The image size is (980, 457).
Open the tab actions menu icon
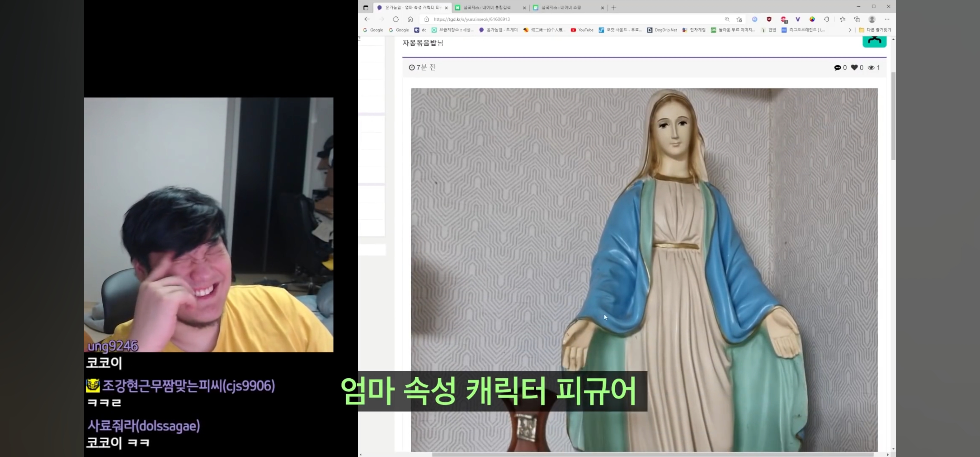(366, 8)
